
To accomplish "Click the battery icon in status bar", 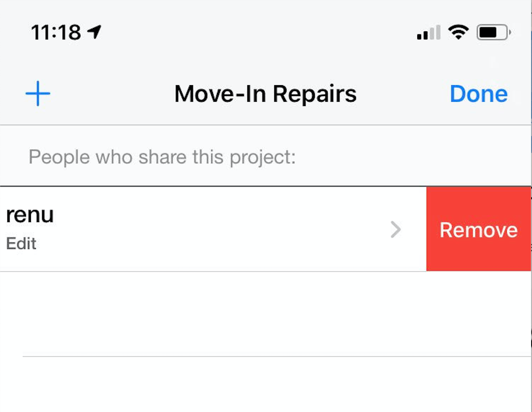I will click(494, 32).
